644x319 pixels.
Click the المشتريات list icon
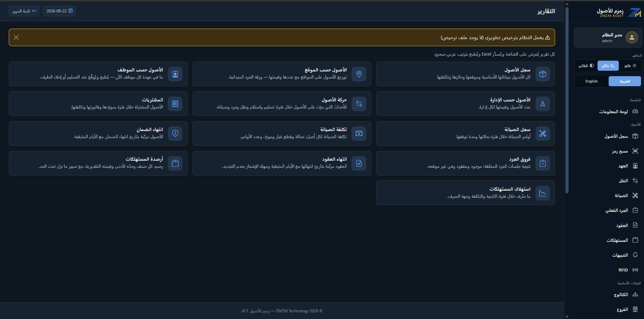[x=175, y=104]
